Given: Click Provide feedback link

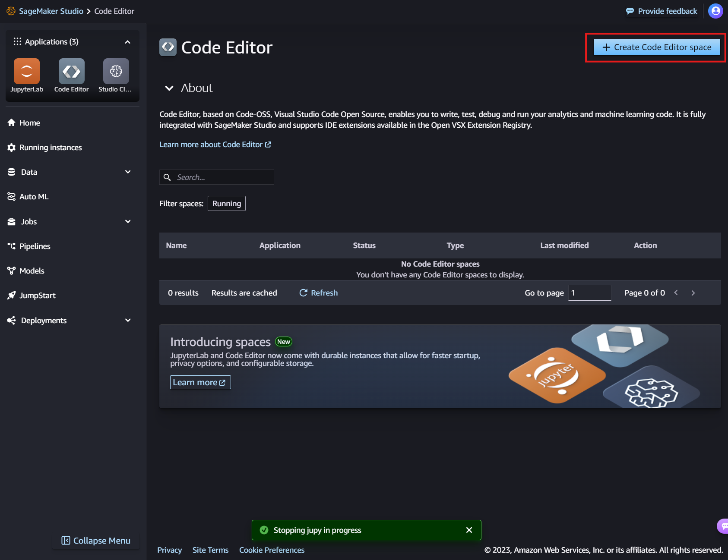Looking at the screenshot, I should pos(662,11).
